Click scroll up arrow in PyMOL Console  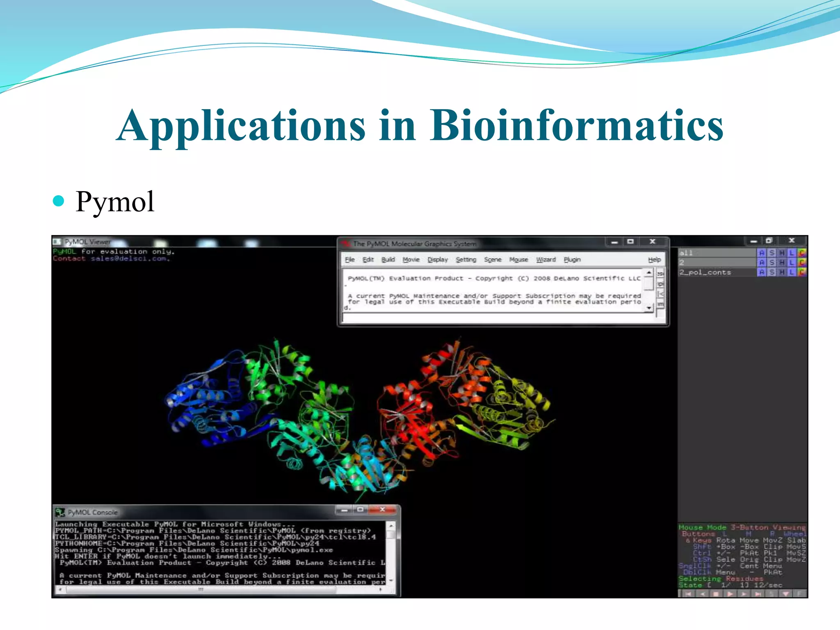click(x=391, y=525)
